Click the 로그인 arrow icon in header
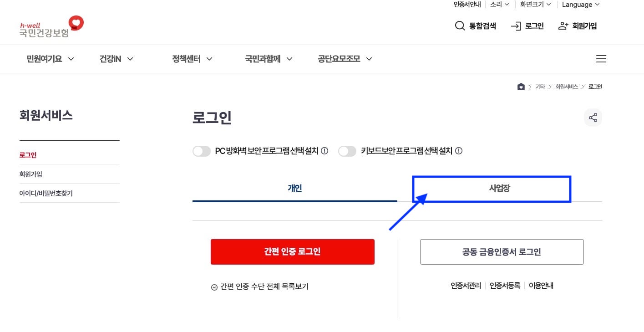This screenshot has width=644, height=332. click(x=516, y=26)
